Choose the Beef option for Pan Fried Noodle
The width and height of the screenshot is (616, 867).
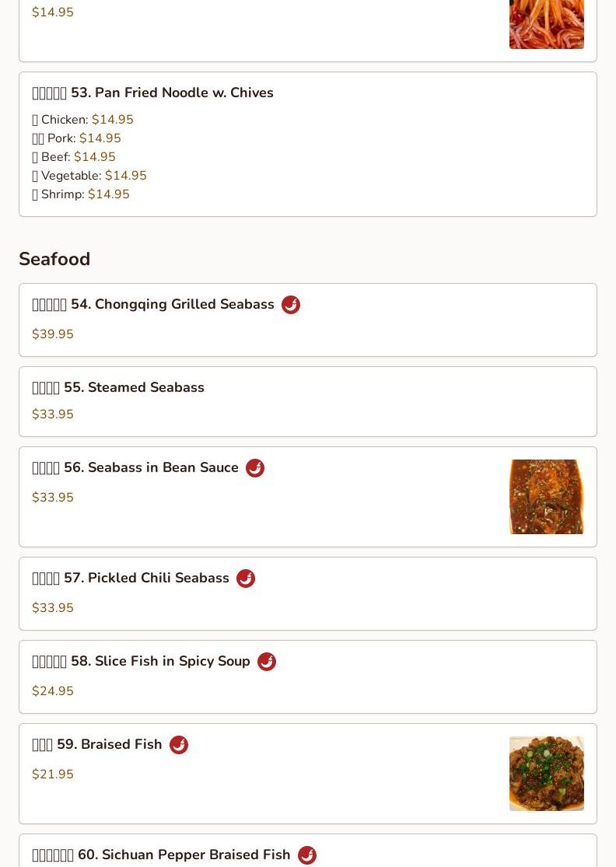[74, 157]
